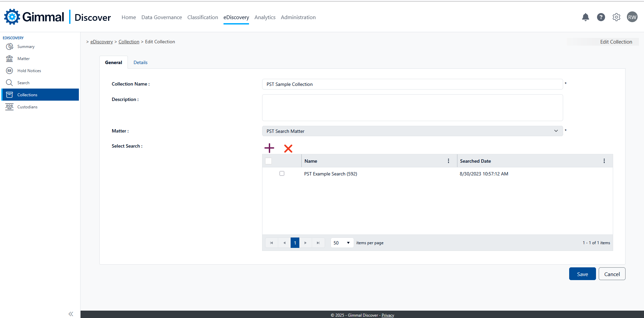Open Searched Date column options menu
This screenshot has width=644, height=318.
[x=604, y=161]
